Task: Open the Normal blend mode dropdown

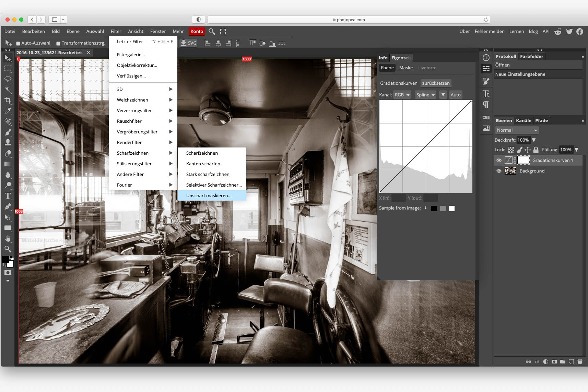Action: pos(517,130)
